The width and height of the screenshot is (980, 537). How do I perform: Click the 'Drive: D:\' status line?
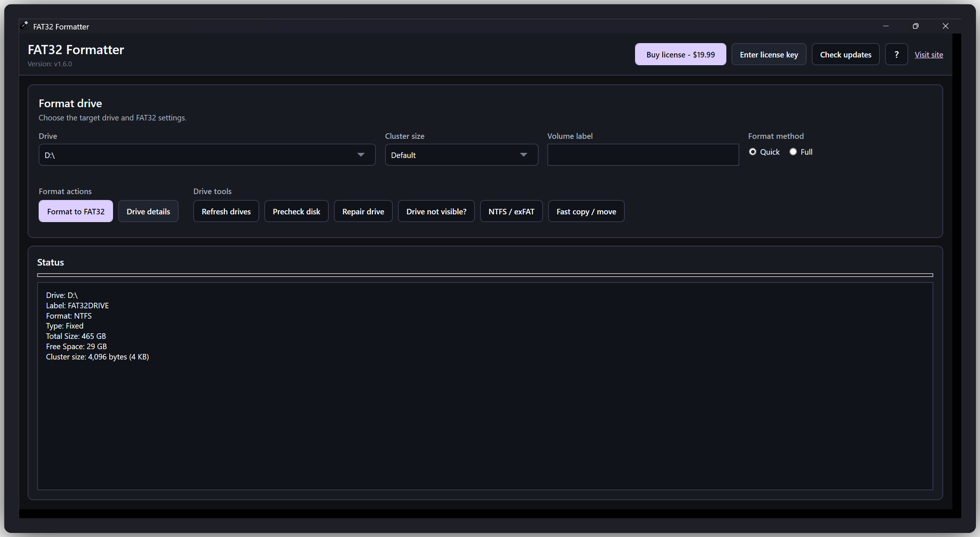point(61,295)
